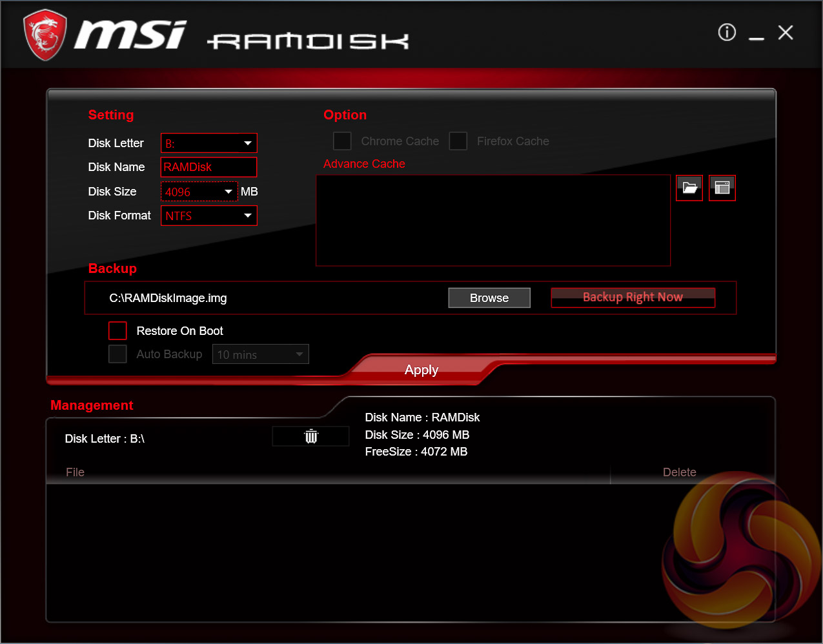Viewport: 823px width, 644px height.
Task: Open the Disk Letter dropdown
Action: coord(209,143)
